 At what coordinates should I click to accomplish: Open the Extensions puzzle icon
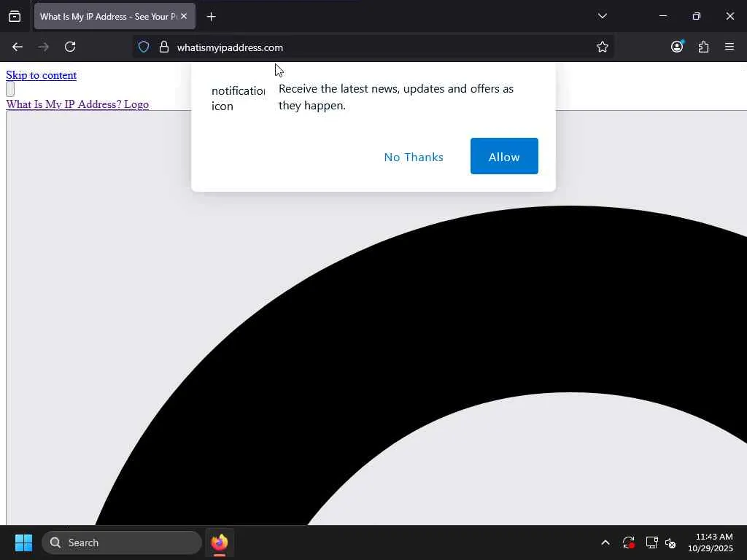[x=703, y=47]
